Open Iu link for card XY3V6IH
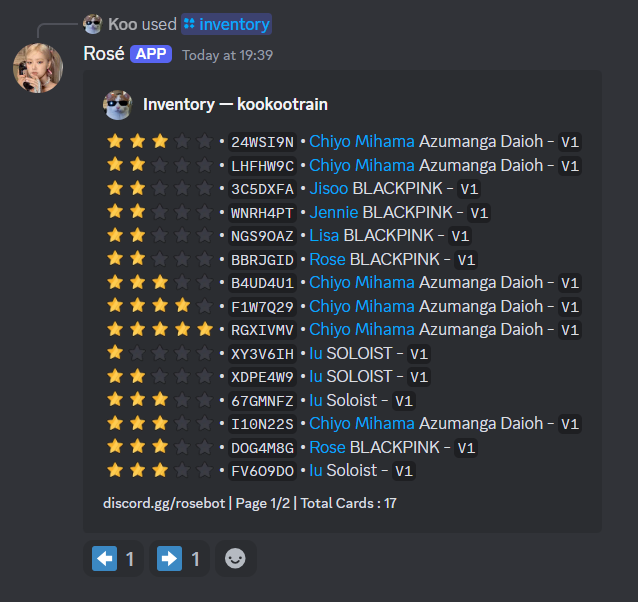 pyautogui.click(x=316, y=353)
